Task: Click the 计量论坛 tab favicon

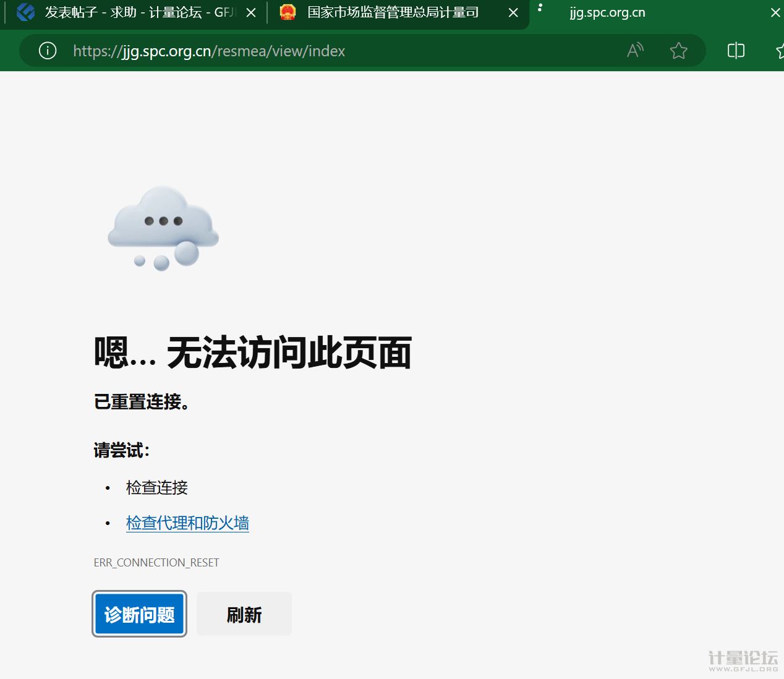Action: coord(25,12)
